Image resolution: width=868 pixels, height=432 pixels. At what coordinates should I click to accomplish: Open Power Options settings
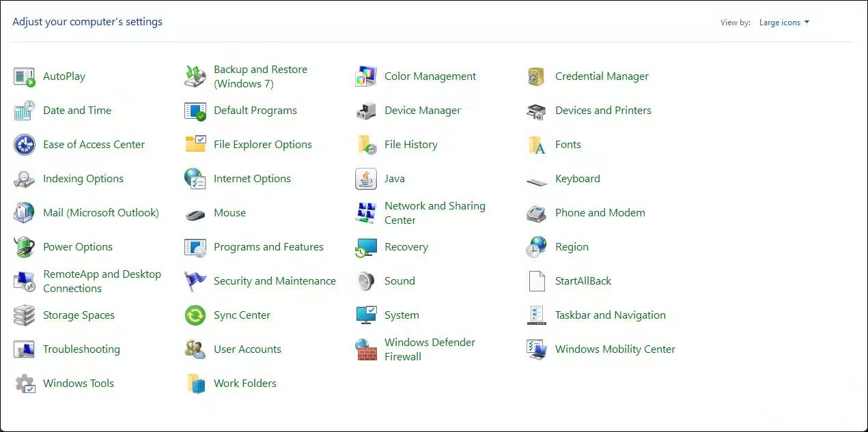click(x=76, y=246)
